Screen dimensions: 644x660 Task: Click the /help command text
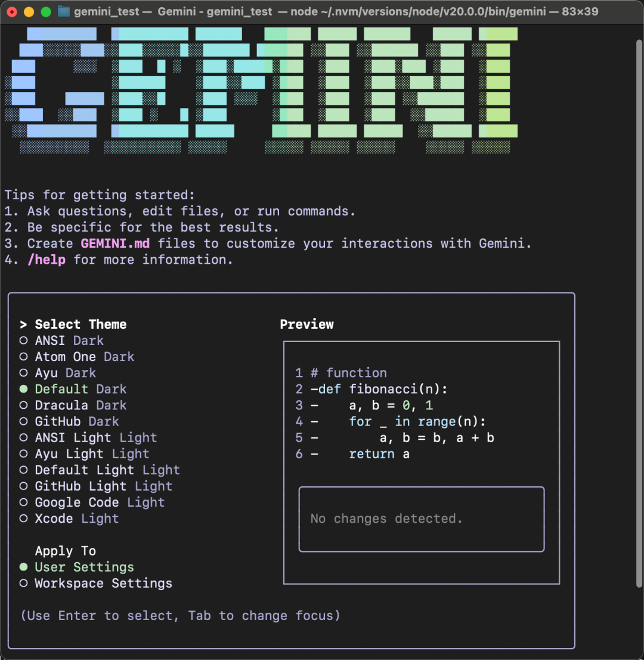tap(47, 260)
